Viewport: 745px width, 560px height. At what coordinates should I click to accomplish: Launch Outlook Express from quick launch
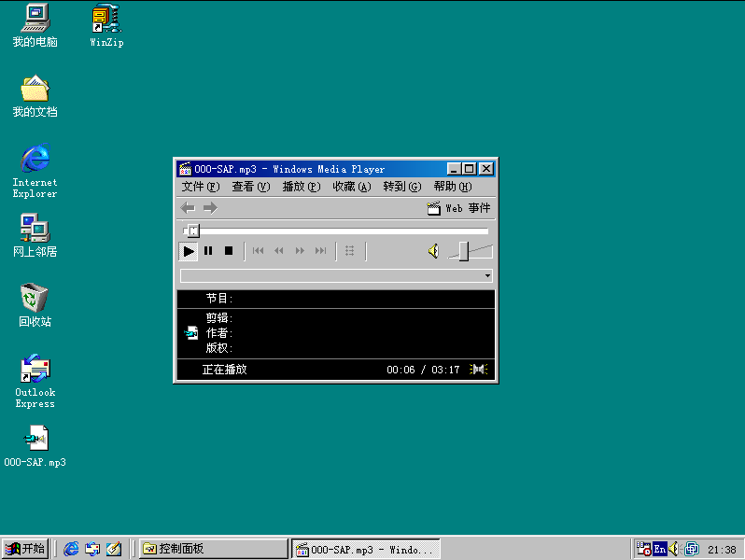point(92,549)
